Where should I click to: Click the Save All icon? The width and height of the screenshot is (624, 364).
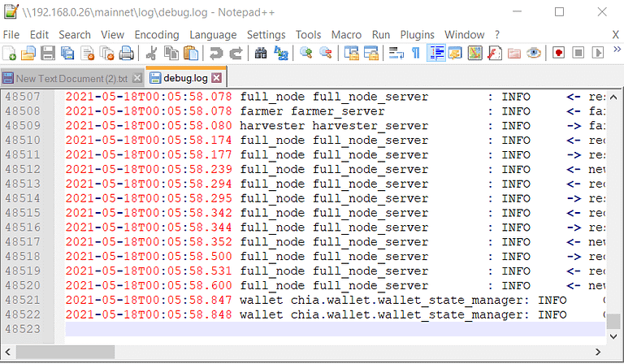tap(67, 53)
